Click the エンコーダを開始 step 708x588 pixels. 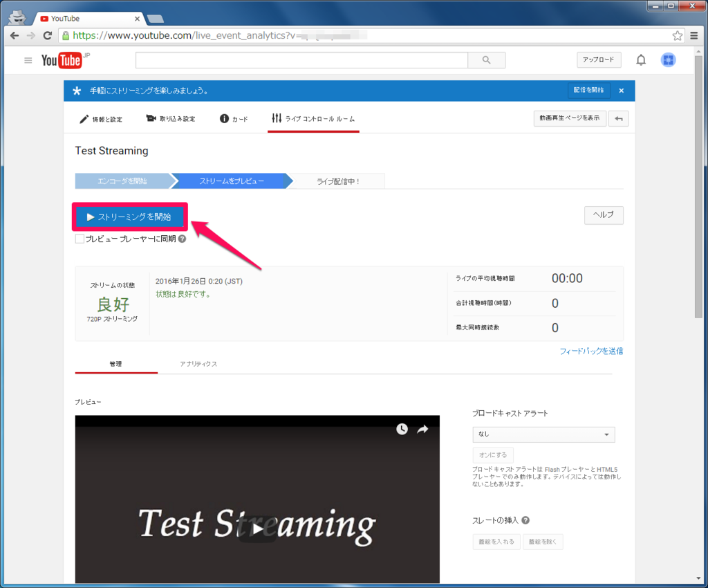122,181
